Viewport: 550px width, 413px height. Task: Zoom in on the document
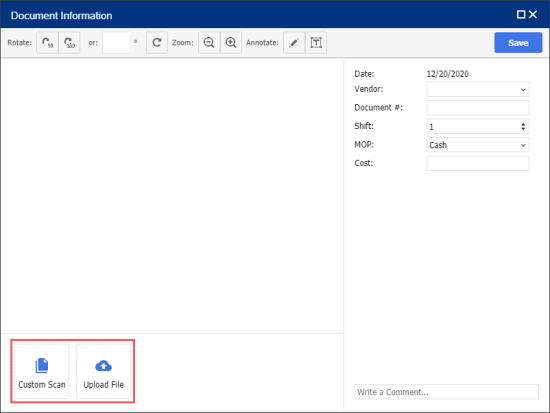pos(231,43)
